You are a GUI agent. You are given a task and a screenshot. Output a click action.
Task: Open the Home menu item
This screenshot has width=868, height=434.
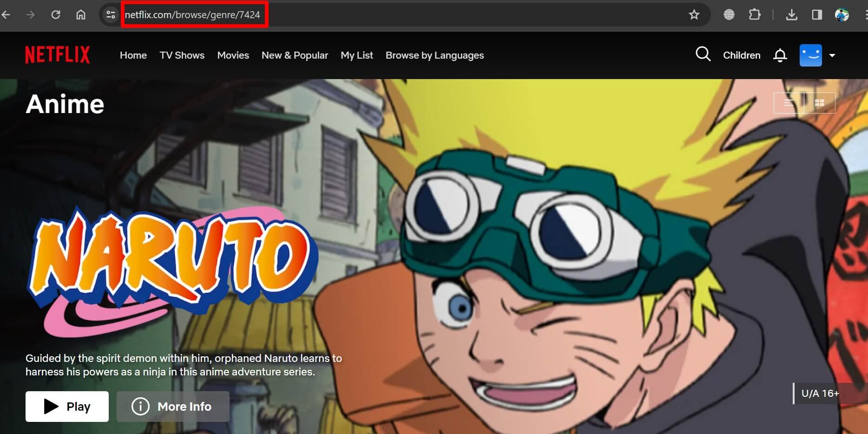click(133, 55)
